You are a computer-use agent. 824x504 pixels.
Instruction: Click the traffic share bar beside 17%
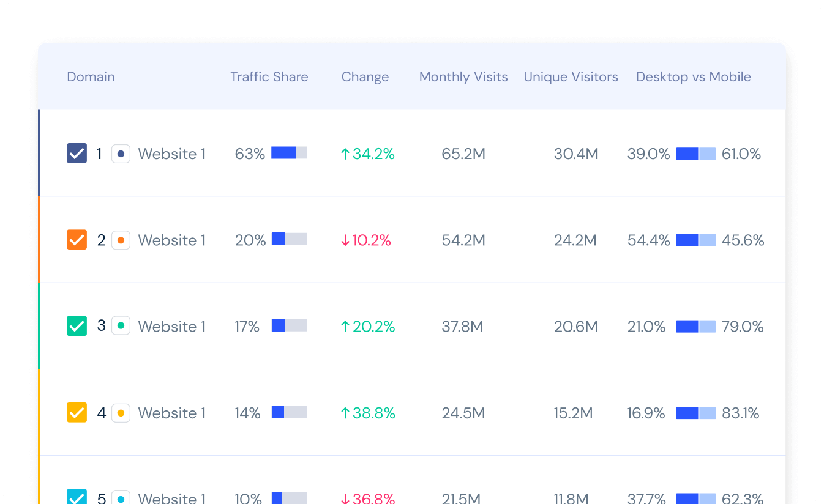pyautogui.click(x=289, y=325)
